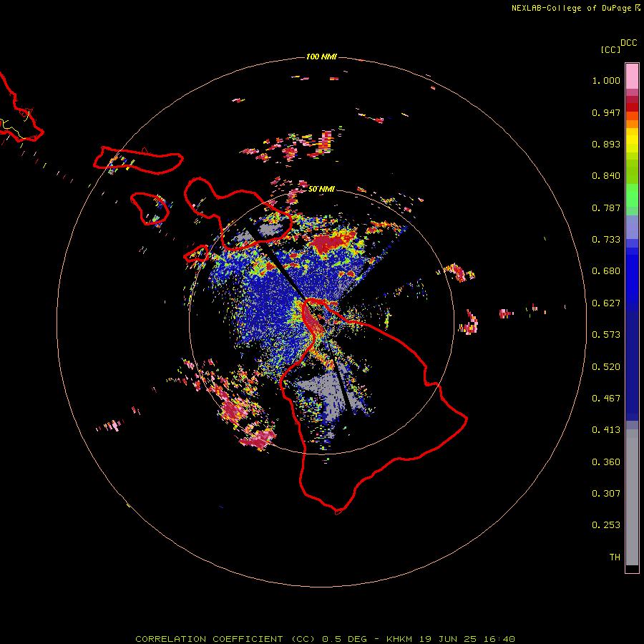The height and width of the screenshot is (644, 644).
Task: Click the gray low-value segment of color bar
Action: tap(632, 497)
